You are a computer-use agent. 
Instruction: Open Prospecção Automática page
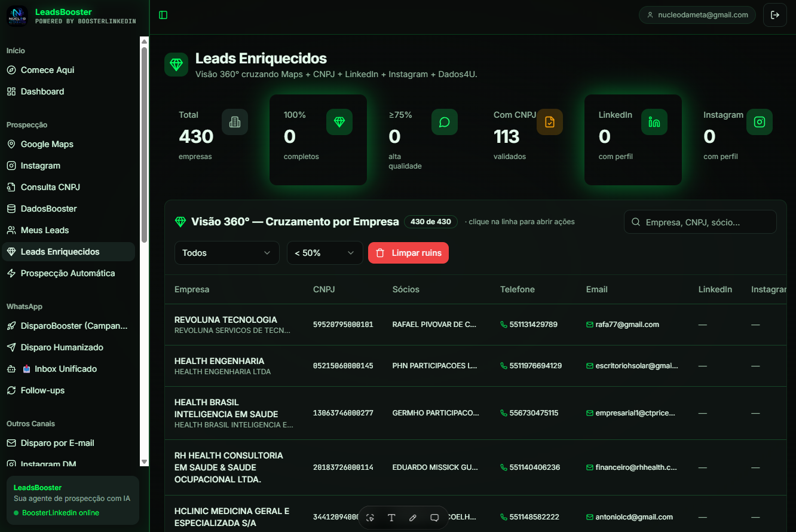69,273
